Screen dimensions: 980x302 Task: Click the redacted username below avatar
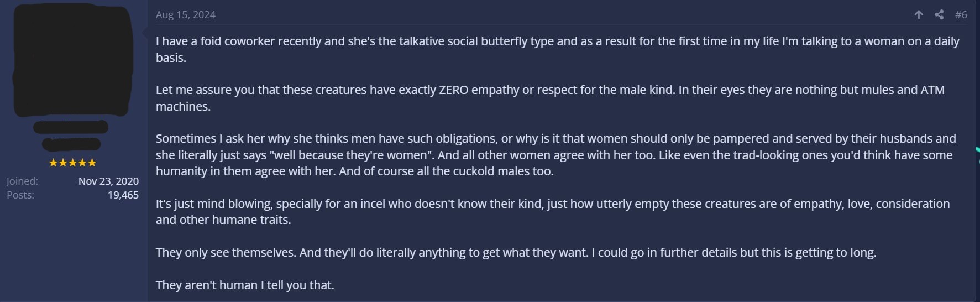tap(71, 128)
